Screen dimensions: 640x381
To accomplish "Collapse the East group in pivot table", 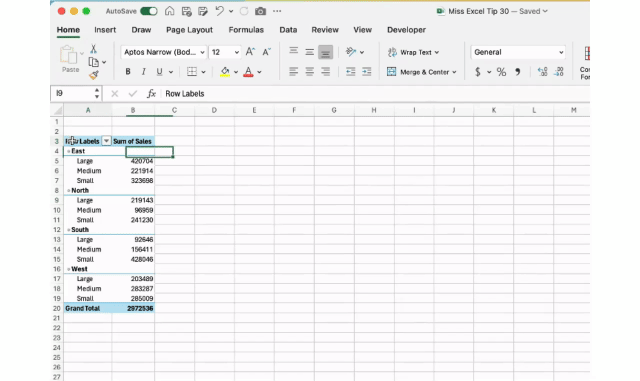I will coord(69,151).
